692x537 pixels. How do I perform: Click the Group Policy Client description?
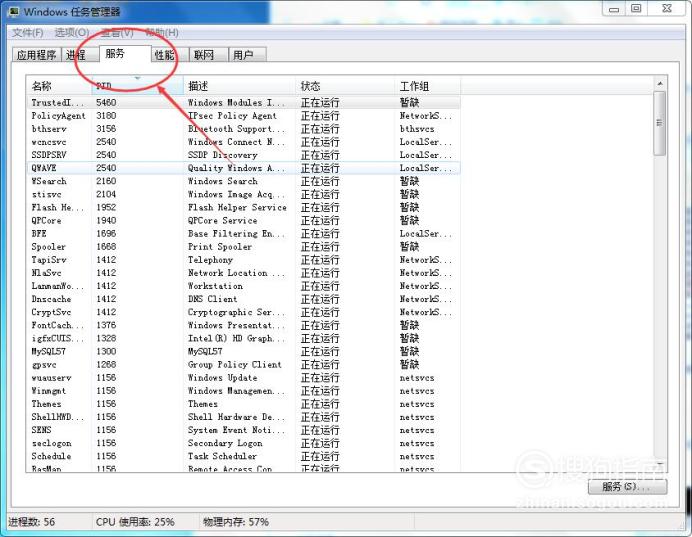(x=234, y=364)
